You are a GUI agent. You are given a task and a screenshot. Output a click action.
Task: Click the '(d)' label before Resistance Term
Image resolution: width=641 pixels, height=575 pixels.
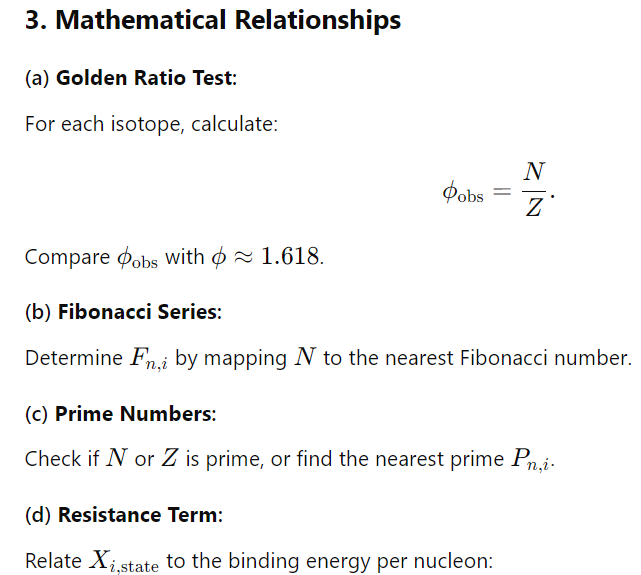[x=38, y=515]
